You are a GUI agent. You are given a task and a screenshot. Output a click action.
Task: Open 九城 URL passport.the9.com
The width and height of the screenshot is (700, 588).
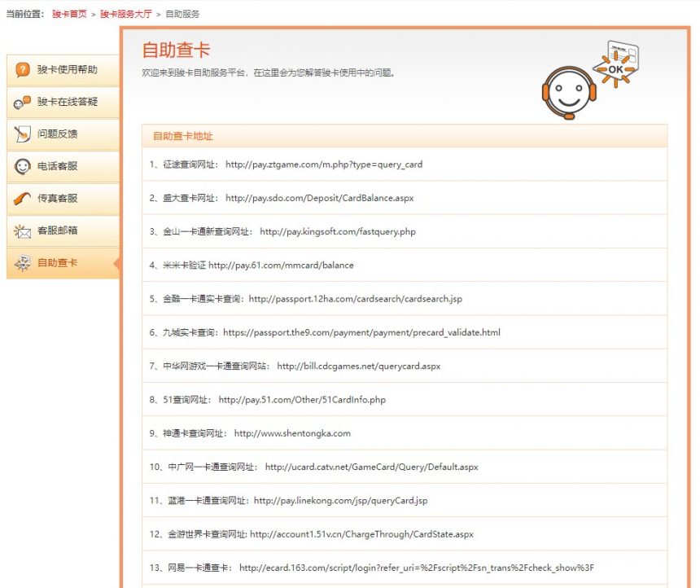point(361,332)
